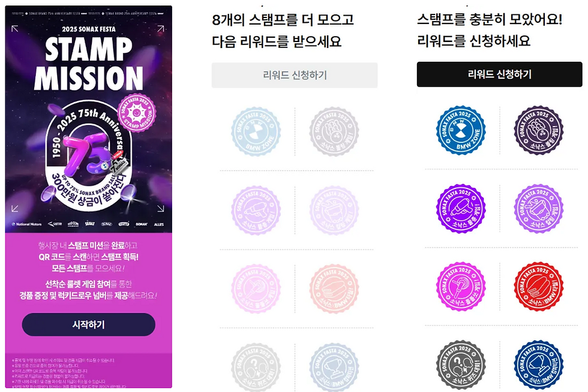The height and width of the screenshot is (392, 588).
Task: Click the dark purple bowling game stamp
Action: click(x=538, y=130)
